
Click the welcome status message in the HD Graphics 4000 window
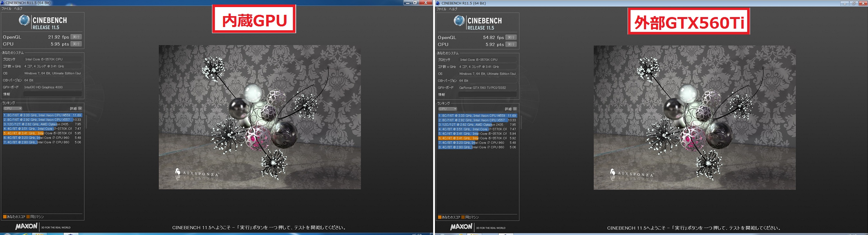[260, 228]
